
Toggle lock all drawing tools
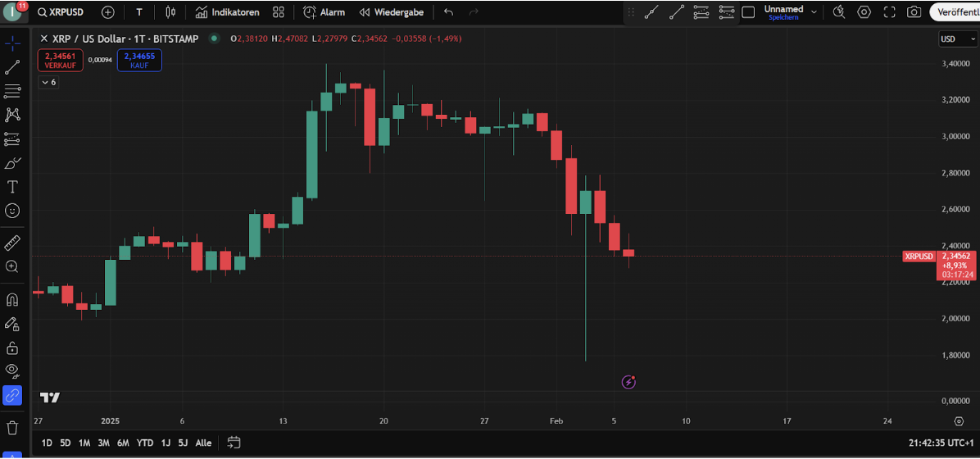coord(12,348)
